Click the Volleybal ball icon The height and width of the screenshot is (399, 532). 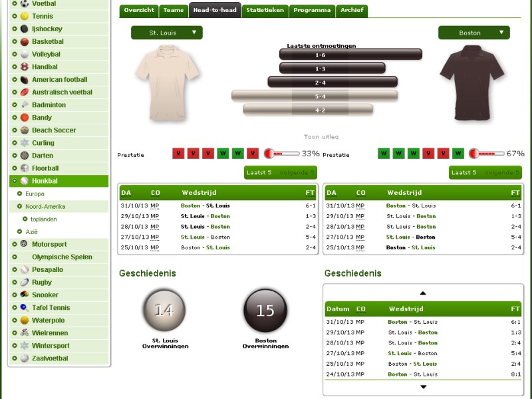pyautogui.click(x=25, y=55)
